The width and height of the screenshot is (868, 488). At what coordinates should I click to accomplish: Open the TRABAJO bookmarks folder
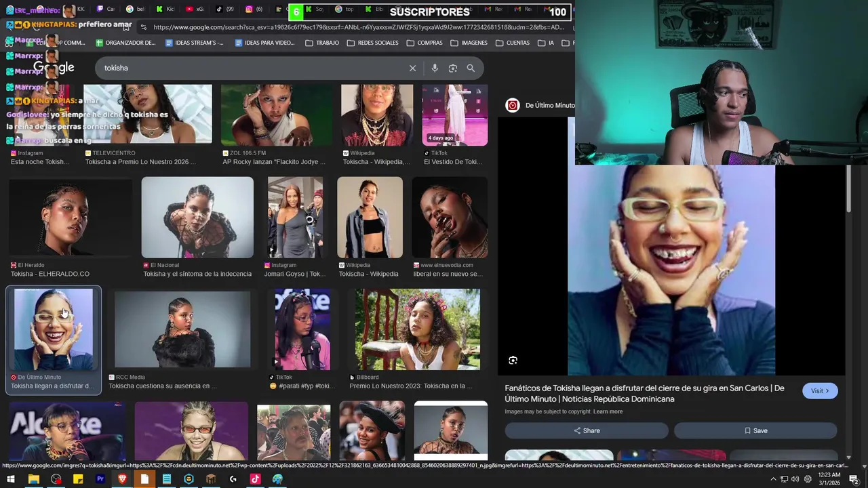click(x=322, y=43)
